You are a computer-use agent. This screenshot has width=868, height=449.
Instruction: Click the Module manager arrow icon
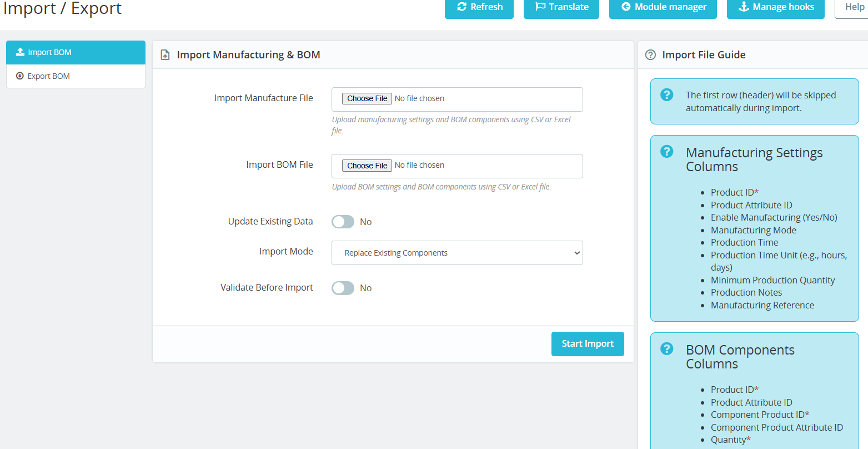626,7
